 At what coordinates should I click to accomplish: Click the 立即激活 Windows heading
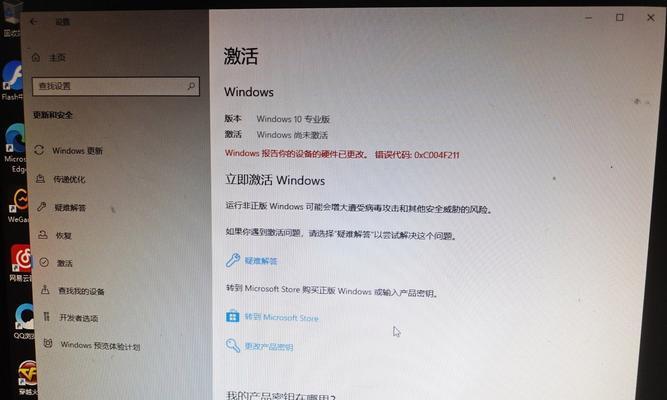click(x=275, y=180)
